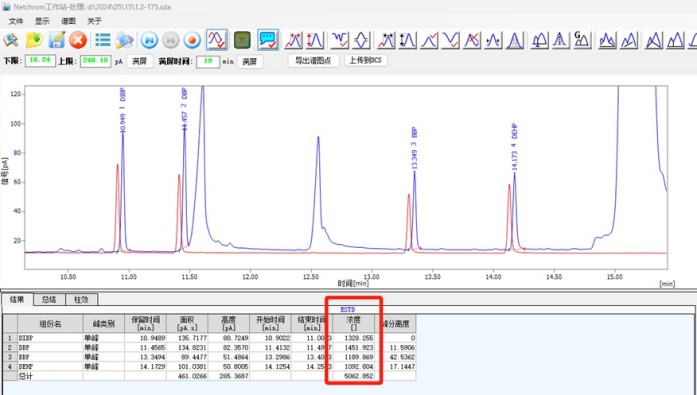The width and height of the screenshot is (697, 395).
Task: Click the 下限 input field showing 16.24
Action: pos(40,60)
